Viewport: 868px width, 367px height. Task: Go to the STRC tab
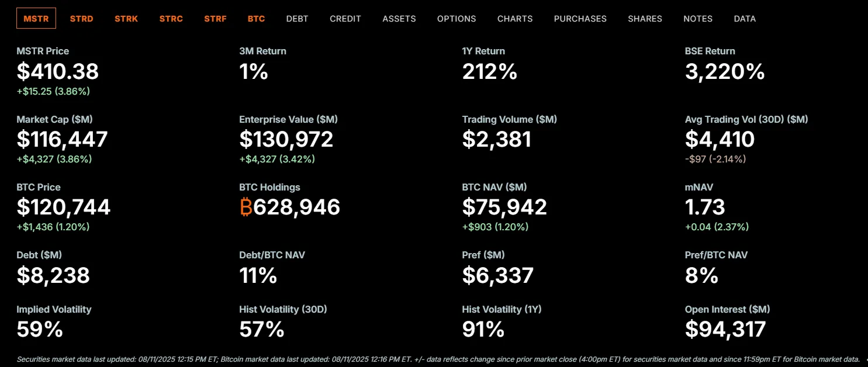[x=171, y=19]
